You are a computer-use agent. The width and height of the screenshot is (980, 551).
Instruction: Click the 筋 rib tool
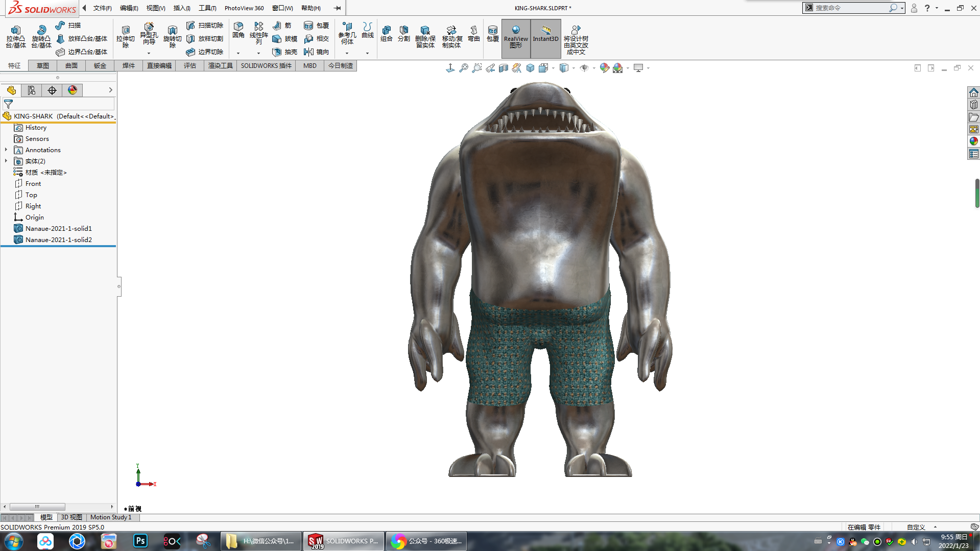click(282, 25)
